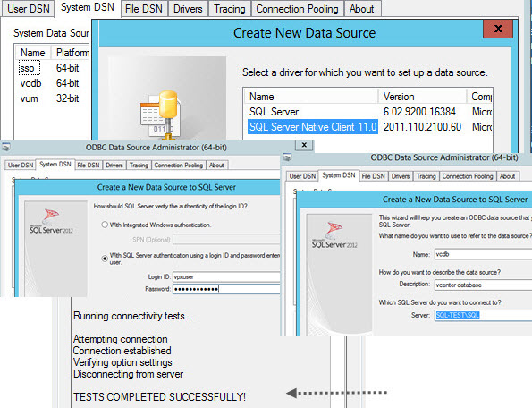Switch to Drivers tab in top window
Screen dimensions: 532x408
click(188, 8)
